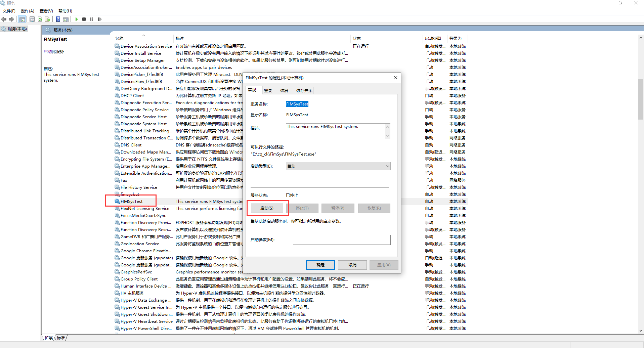Screen dimensions: 644x348
Task: Toggle the action pane toolbar icon
Action: (x=66, y=19)
